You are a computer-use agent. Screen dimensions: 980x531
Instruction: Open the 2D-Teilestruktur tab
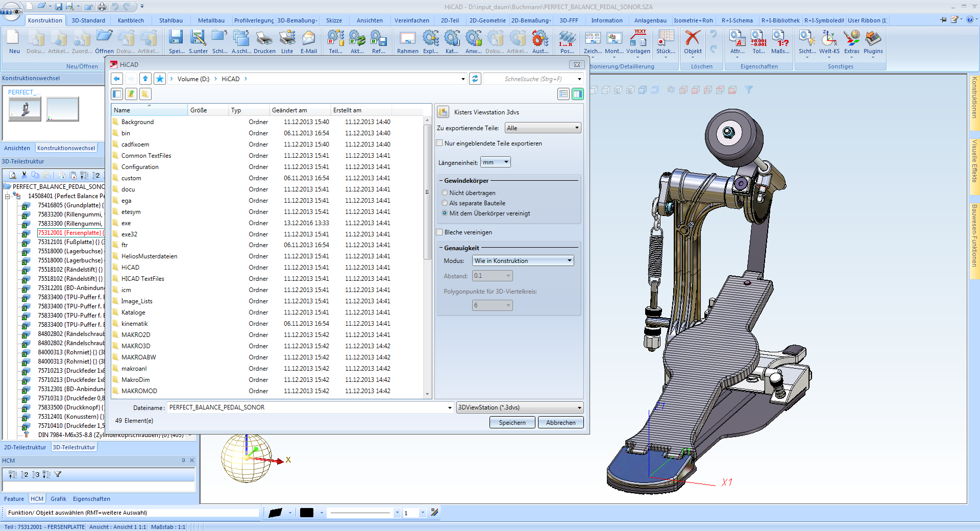[x=25, y=447]
